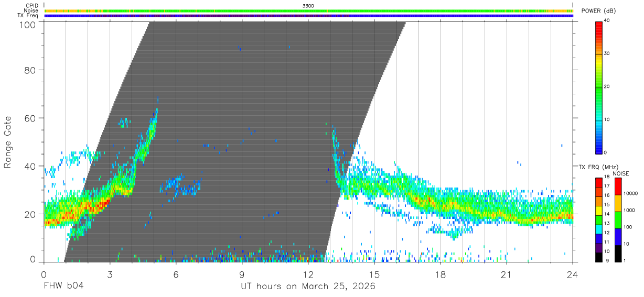
Task: Click the 1 label at the NOISE legend bottom
Action: click(625, 261)
